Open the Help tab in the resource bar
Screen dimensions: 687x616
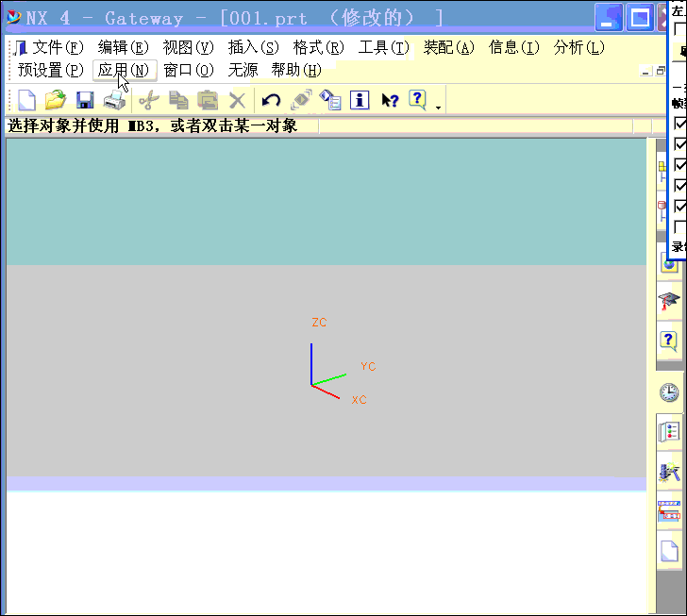point(668,341)
